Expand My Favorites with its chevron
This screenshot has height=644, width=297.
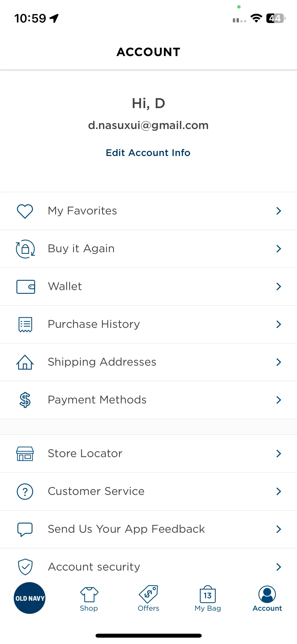point(279,211)
